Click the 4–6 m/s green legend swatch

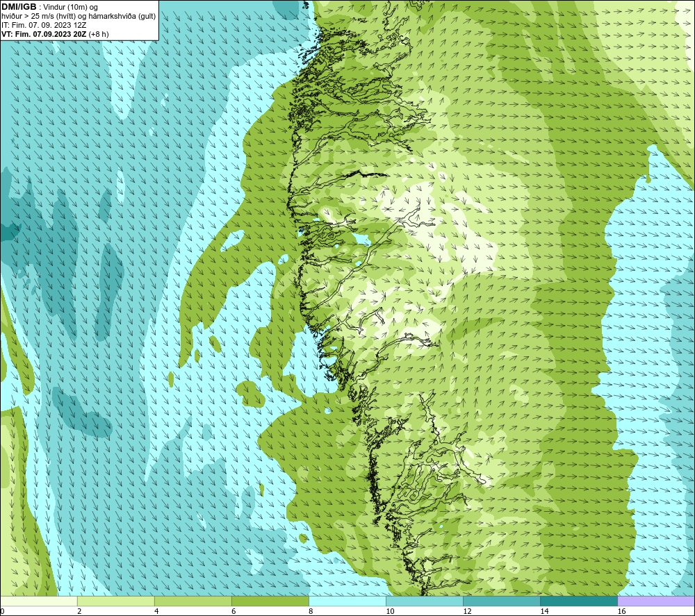pos(193,601)
